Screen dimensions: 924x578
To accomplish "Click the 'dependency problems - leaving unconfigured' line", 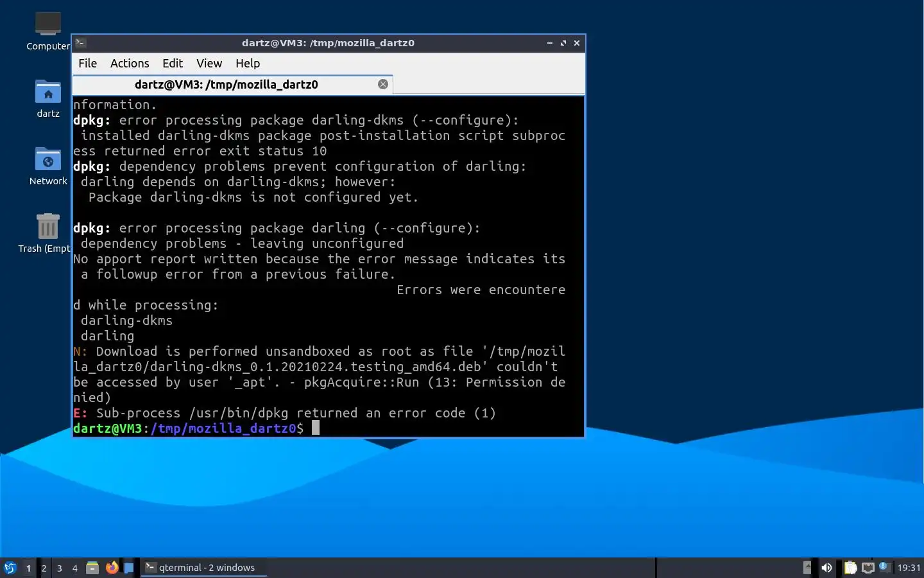I will click(x=242, y=243).
